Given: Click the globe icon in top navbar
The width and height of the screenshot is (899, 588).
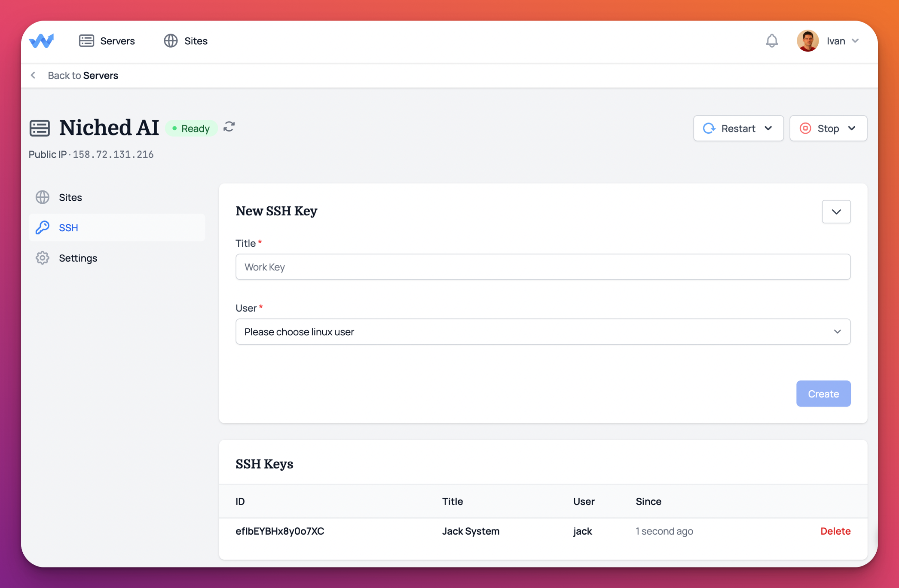Looking at the screenshot, I should 171,41.
